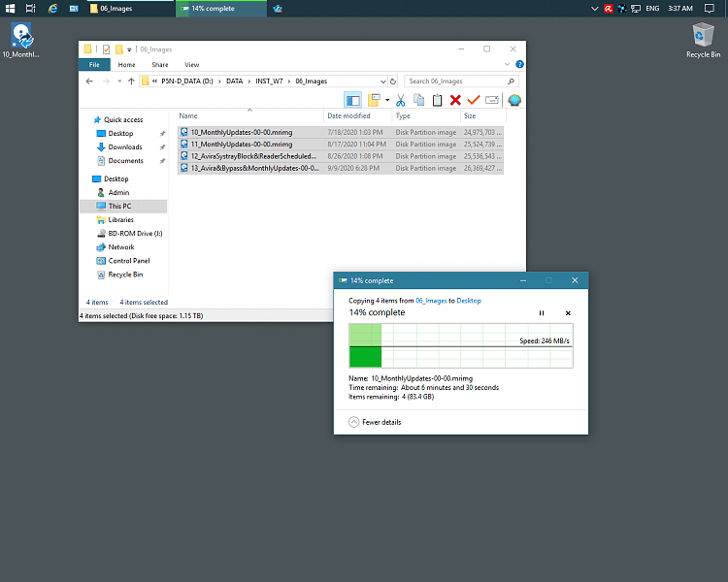
Task: Click the orange checkmark Properties icon
Action: click(x=473, y=100)
